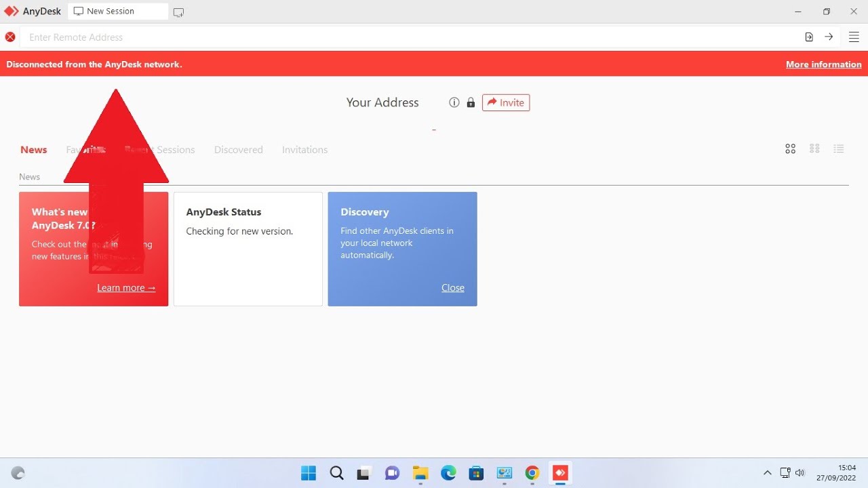Switch to large tiles view
This screenshot has width=868, height=488.
coord(790,149)
